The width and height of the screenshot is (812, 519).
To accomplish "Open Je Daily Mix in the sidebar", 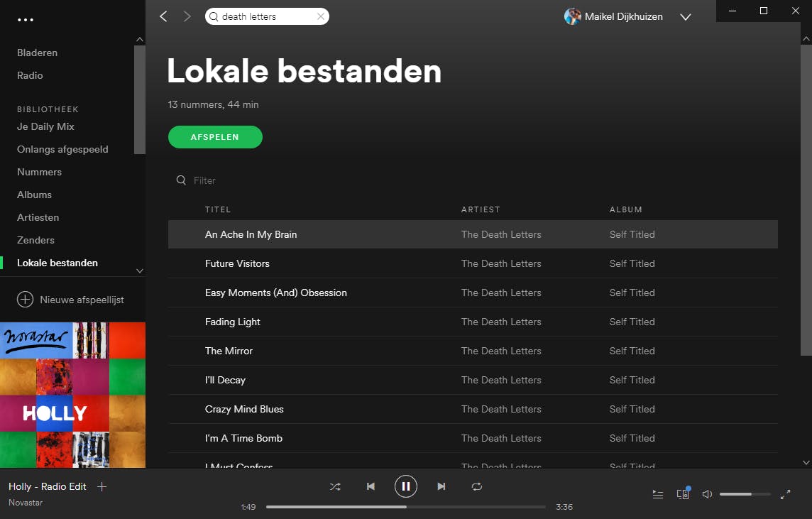I will coord(45,126).
